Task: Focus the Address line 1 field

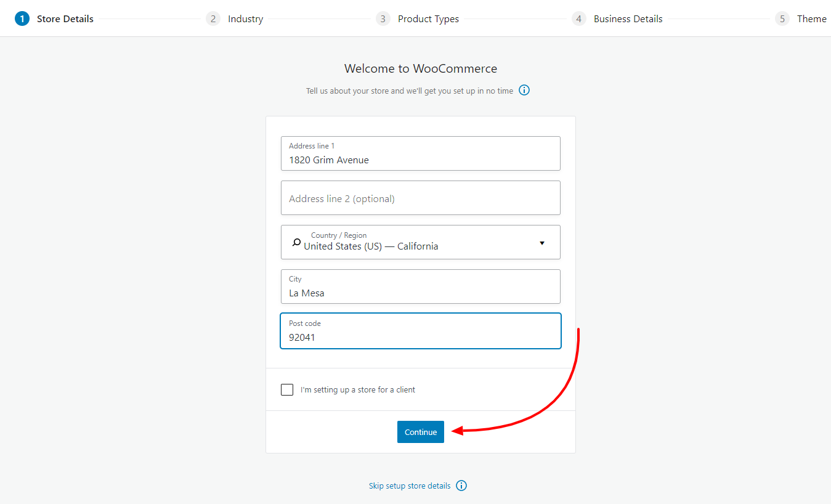Action: point(421,153)
